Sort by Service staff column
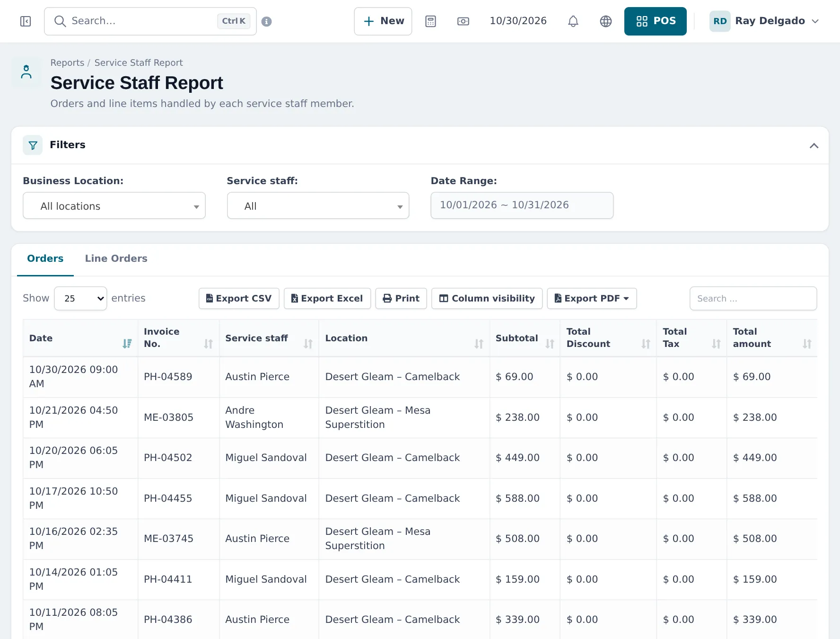This screenshot has height=639, width=840. (269, 338)
